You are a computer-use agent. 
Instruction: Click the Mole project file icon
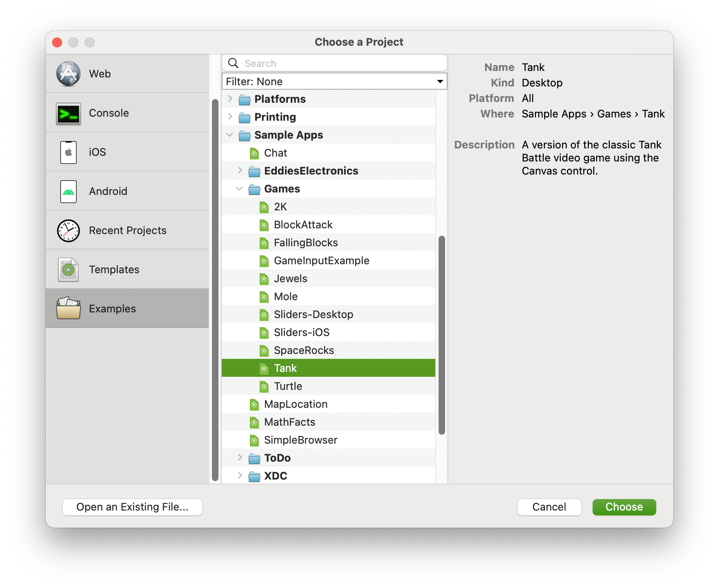[264, 297]
